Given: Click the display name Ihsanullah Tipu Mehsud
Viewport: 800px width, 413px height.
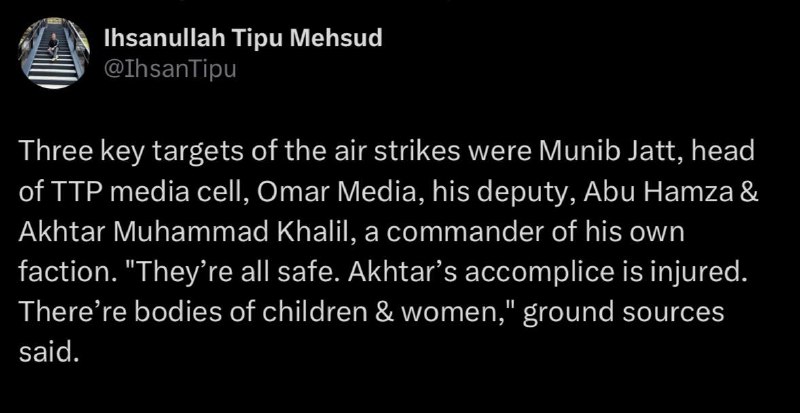Looking at the screenshot, I should tap(243, 39).
